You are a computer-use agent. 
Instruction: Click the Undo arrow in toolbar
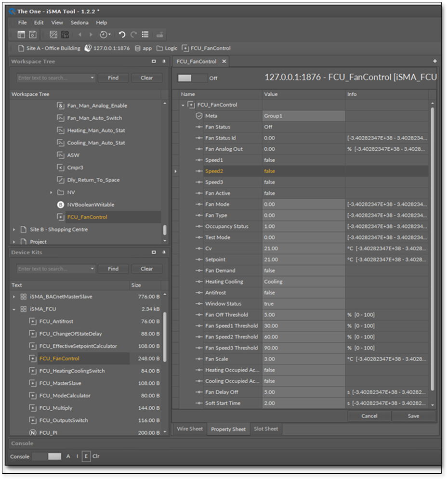[122, 35]
